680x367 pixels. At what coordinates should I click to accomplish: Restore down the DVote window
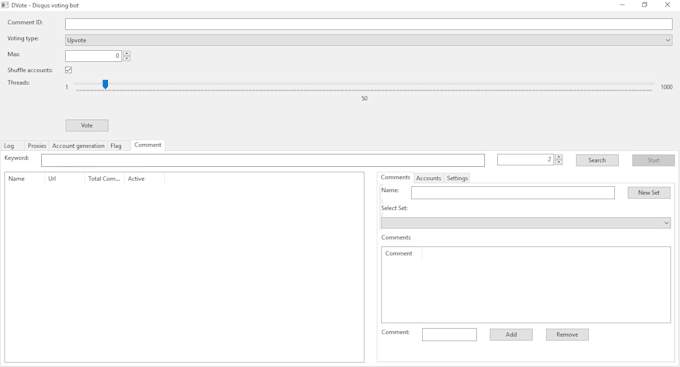645,5
